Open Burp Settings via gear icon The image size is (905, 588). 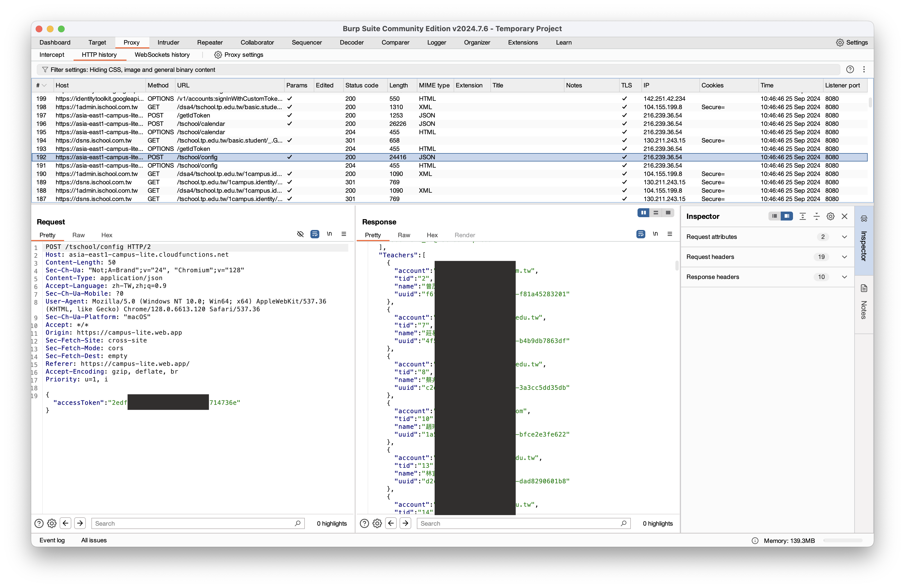[840, 43]
